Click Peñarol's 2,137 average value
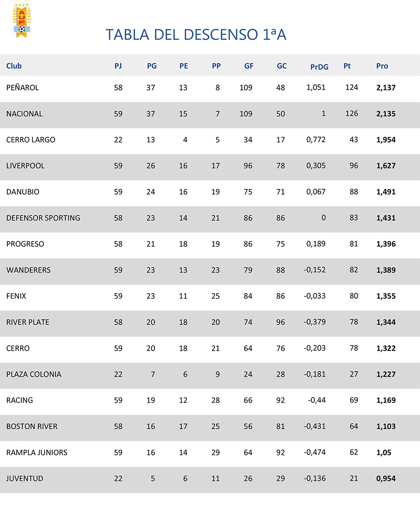Image resolution: width=420 pixels, height=512 pixels. [386, 88]
